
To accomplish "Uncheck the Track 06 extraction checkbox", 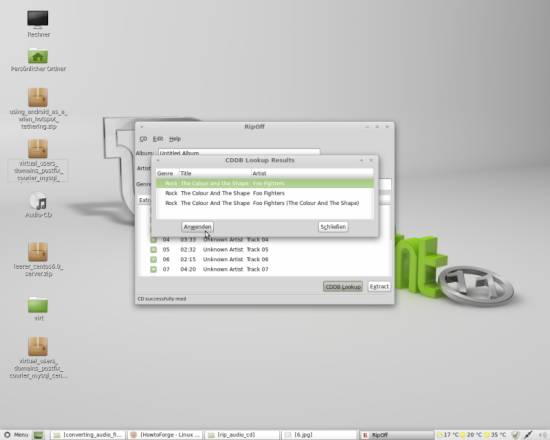I will pos(154,259).
